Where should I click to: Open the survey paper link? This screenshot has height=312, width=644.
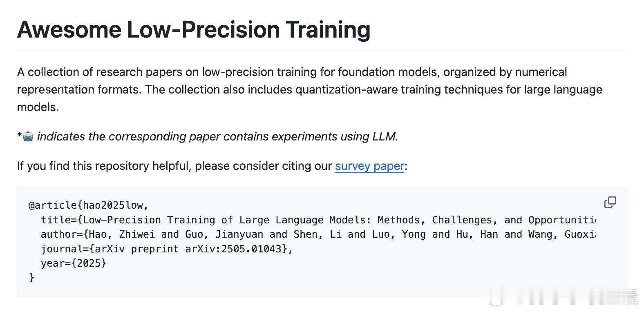370,166
